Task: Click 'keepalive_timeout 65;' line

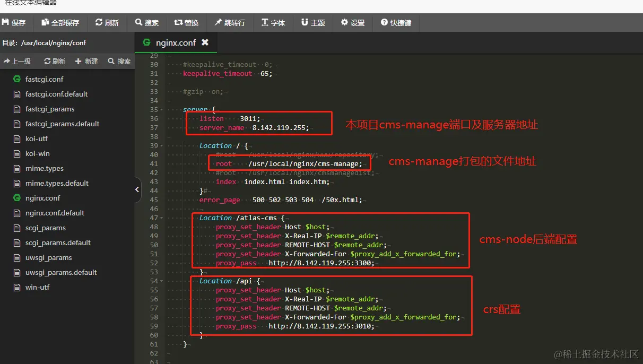Action: pos(228,73)
